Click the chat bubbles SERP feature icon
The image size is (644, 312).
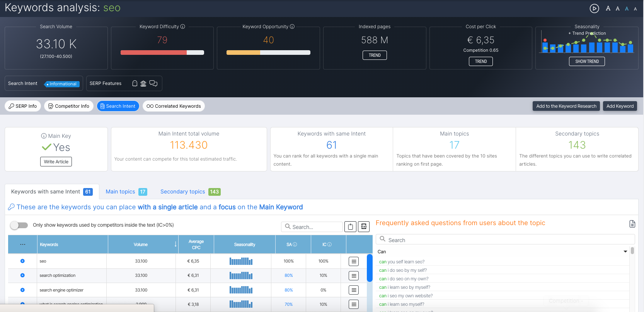click(x=153, y=83)
